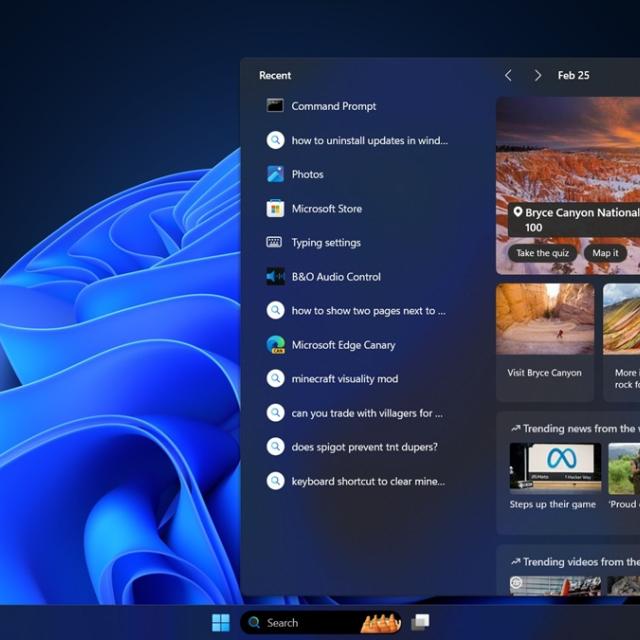Viewport: 640px width, 640px height.
Task: Click the Typing settings keyboard icon
Action: 274,242
